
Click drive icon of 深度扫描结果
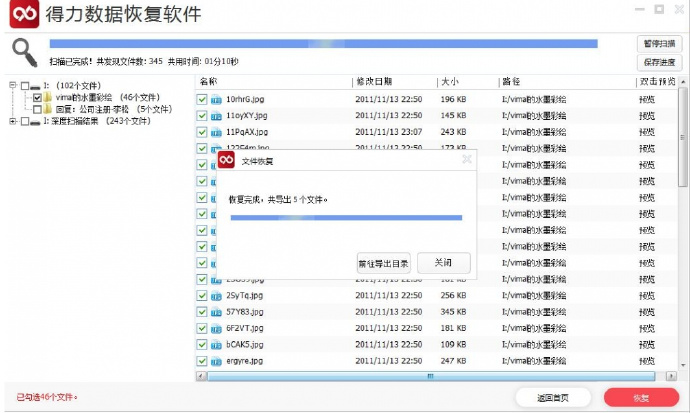click(x=35, y=122)
